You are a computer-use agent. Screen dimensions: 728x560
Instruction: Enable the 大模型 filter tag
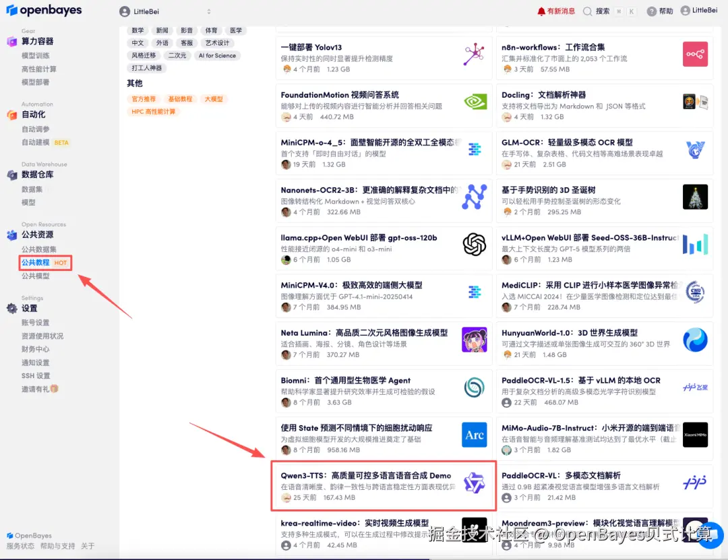(x=214, y=99)
